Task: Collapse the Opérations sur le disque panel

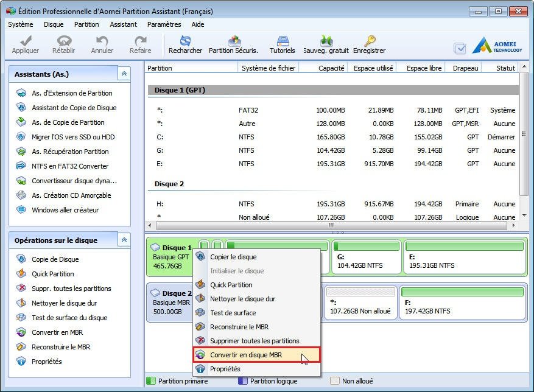Action: (x=124, y=240)
